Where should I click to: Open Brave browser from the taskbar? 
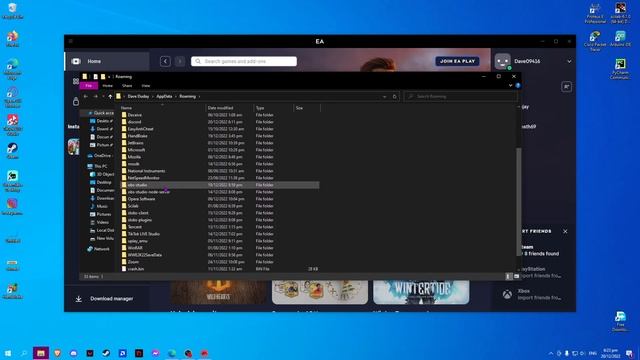tap(57, 353)
